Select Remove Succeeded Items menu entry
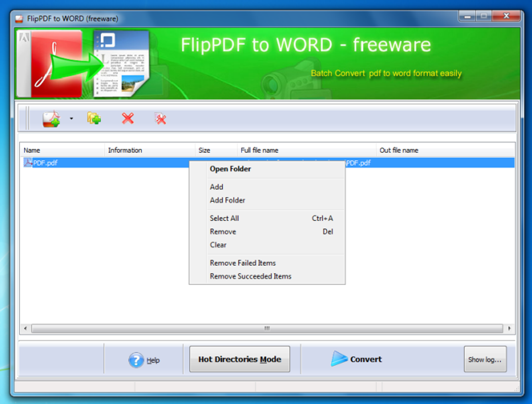 coord(267,276)
